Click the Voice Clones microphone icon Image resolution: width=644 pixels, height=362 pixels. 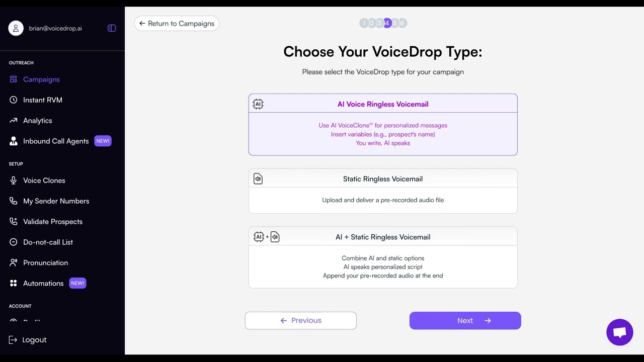pyautogui.click(x=14, y=180)
